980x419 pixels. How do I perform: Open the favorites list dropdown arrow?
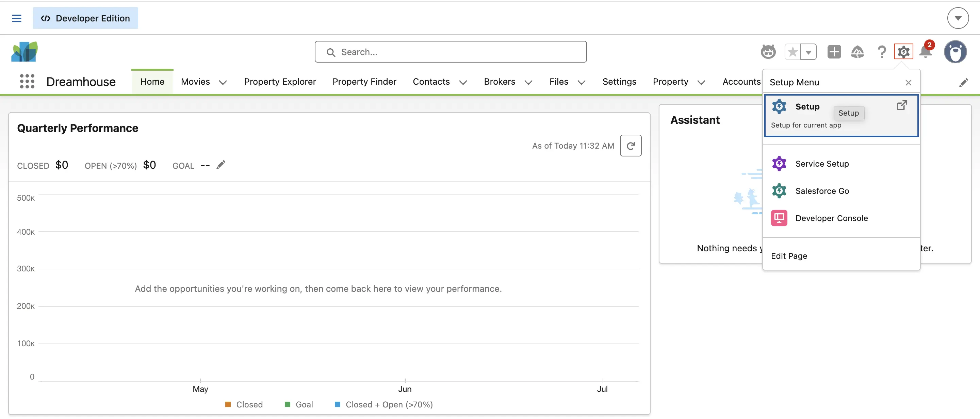click(x=808, y=52)
